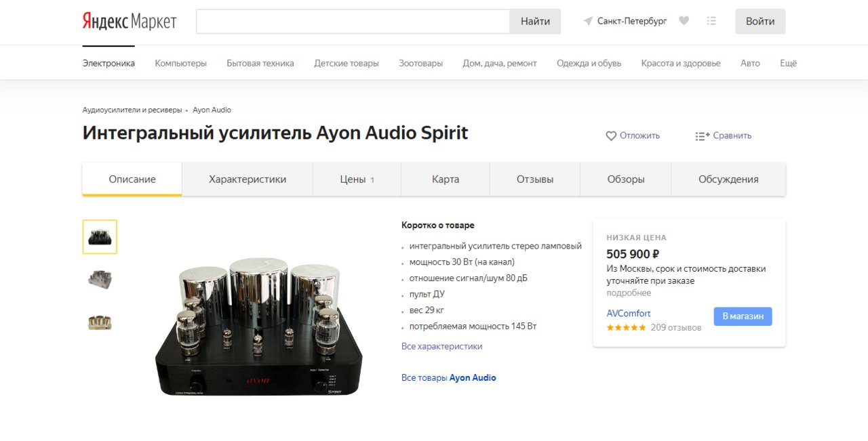Focus the search input field
868x441 pixels.
click(x=353, y=22)
